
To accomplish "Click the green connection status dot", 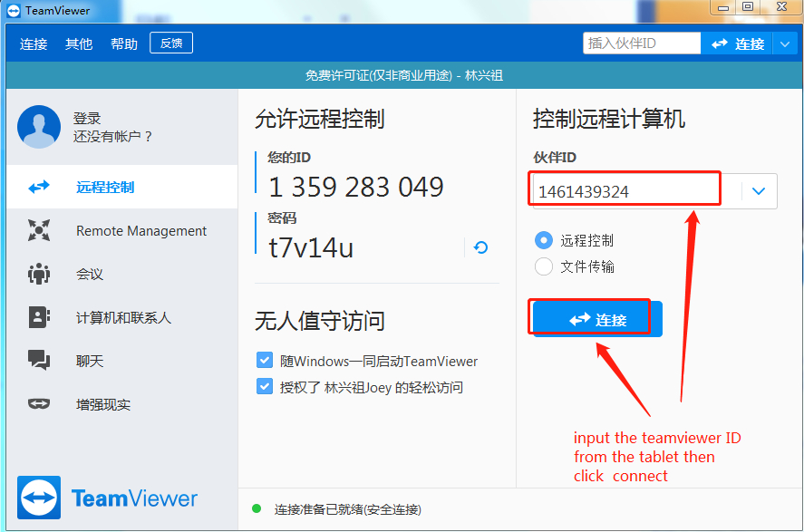I will pos(257,509).
